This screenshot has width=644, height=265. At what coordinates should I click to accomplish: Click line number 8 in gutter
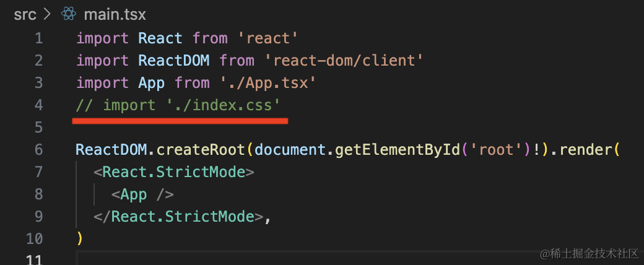point(38,194)
